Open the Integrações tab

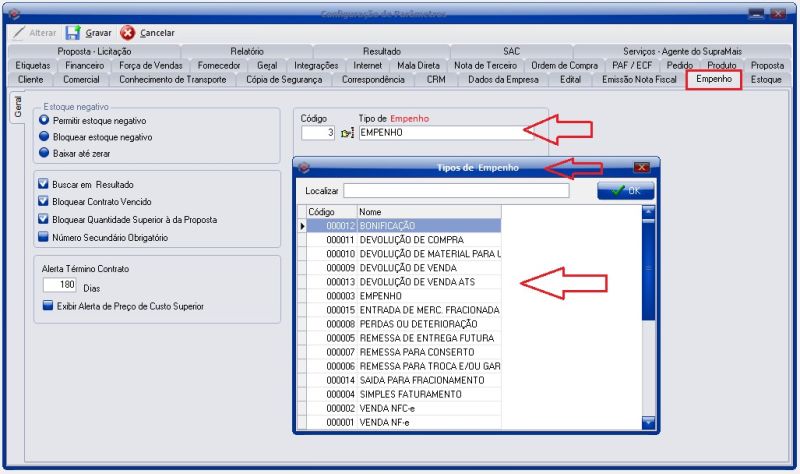(316, 66)
